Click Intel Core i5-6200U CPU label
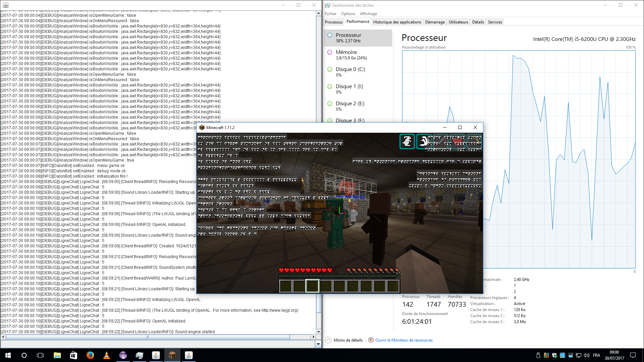The height and width of the screenshot is (362, 644). (x=584, y=39)
